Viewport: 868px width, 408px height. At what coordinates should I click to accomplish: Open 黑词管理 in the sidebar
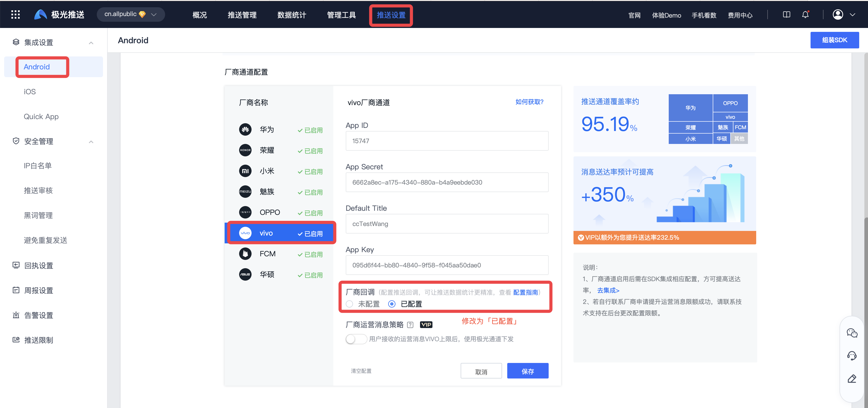38,215
